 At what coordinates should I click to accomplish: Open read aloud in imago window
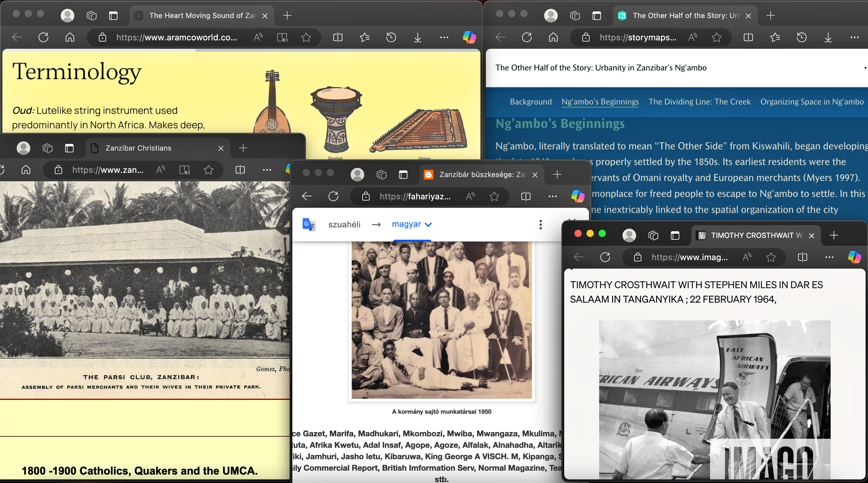click(x=747, y=257)
